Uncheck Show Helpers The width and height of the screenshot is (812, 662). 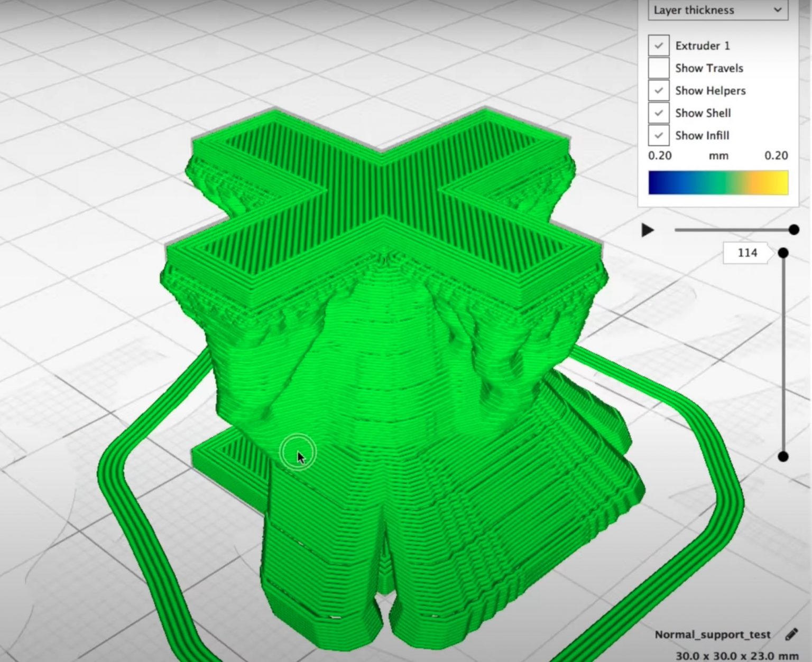click(658, 90)
